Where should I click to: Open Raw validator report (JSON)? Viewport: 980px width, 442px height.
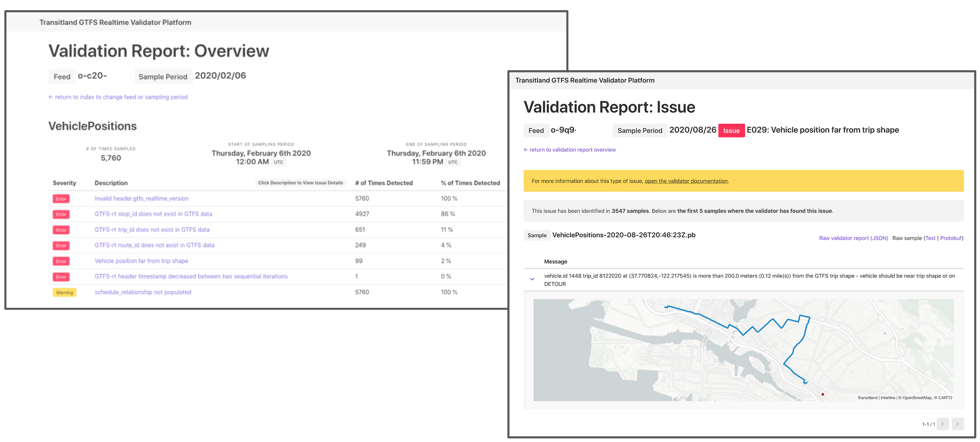click(x=853, y=238)
